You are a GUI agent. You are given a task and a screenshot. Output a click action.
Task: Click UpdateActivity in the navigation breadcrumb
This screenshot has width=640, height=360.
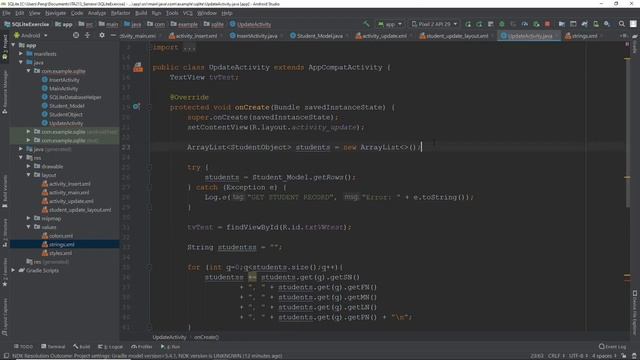(250, 24)
